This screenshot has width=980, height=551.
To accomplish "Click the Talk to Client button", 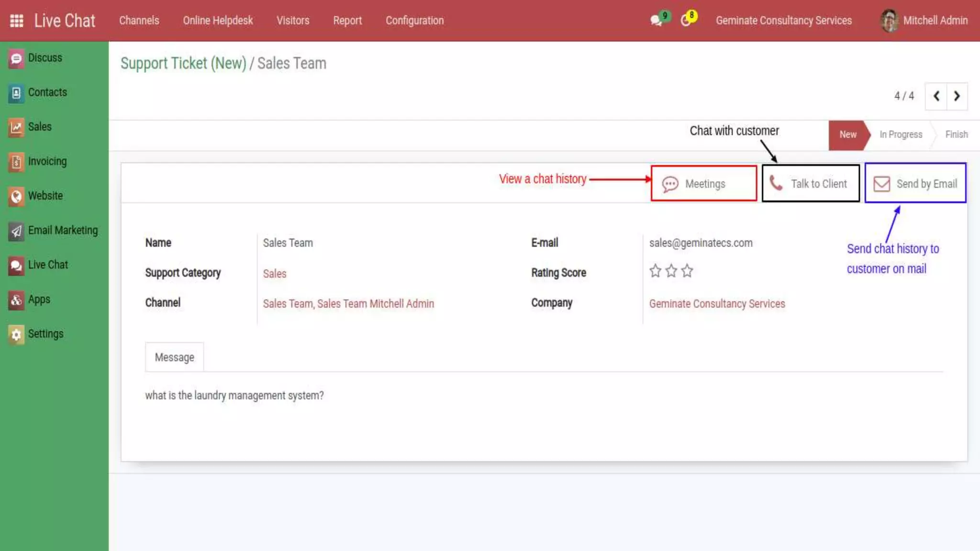I will point(811,184).
